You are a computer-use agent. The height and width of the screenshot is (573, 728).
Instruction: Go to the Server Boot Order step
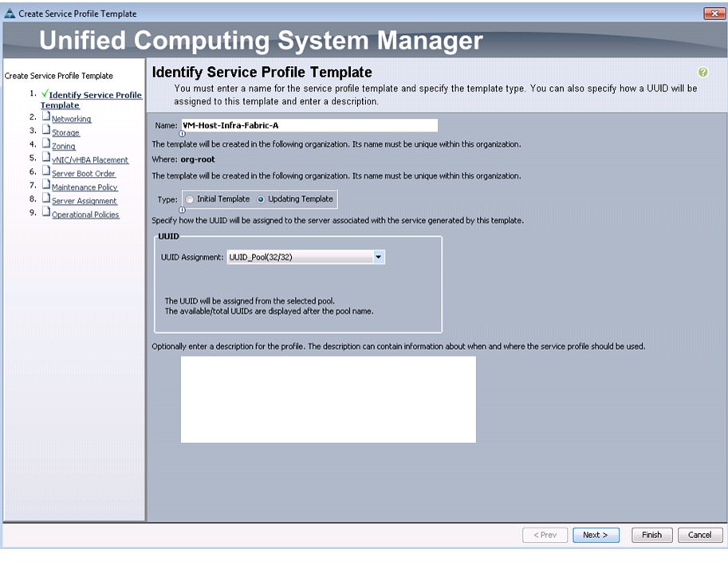coord(84,174)
